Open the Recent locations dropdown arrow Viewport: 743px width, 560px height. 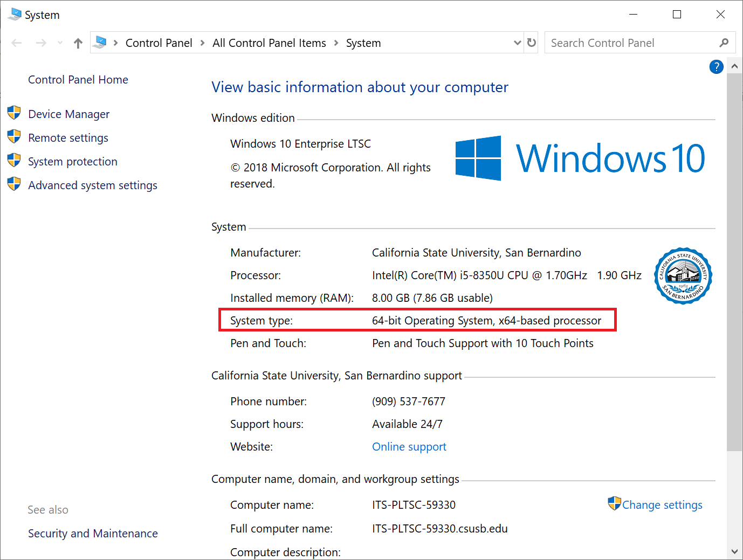point(60,43)
